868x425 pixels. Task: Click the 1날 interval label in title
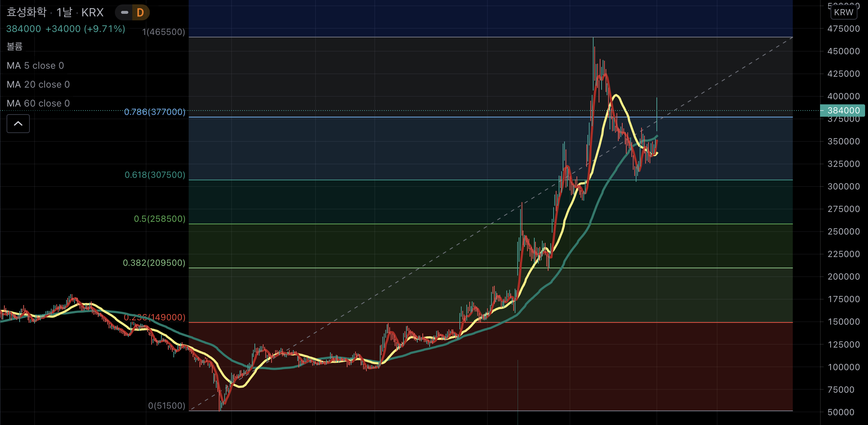[x=64, y=12]
